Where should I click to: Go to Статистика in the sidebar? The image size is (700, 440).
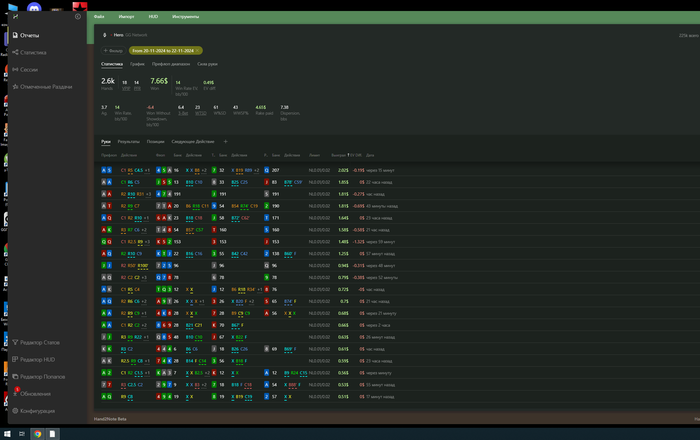click(32, 52)
